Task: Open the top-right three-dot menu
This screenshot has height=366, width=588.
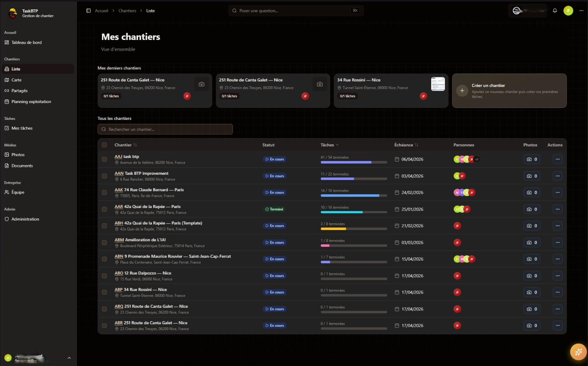Action: click(x=581, y=11)
